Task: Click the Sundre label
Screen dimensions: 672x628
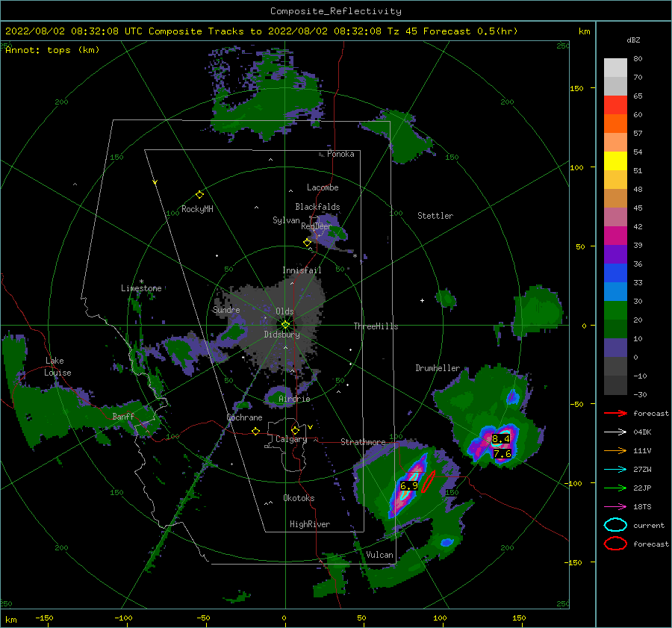Action: (x=226, y=309)
